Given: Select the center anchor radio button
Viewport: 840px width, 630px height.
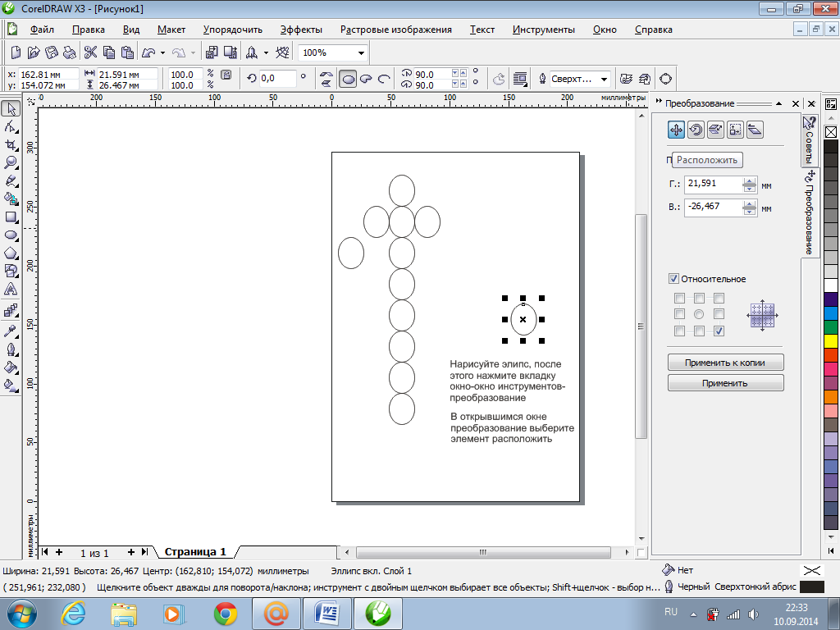Looking at the screenshot, I should point(699,314).
